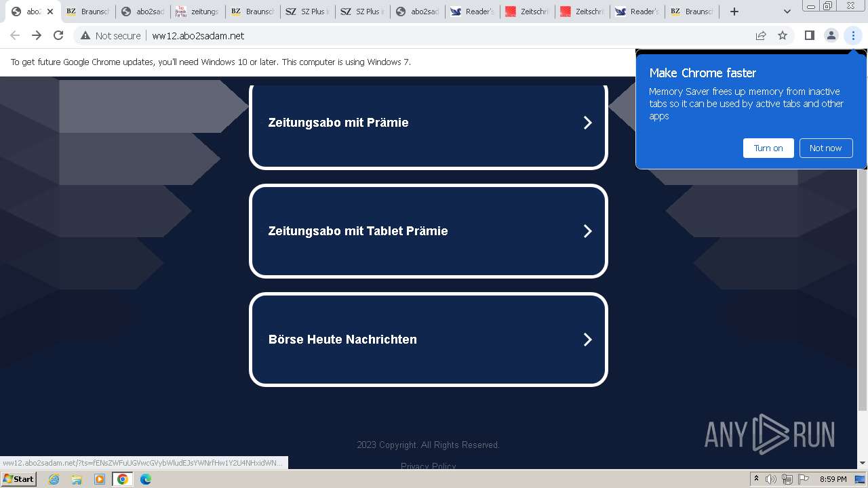Turn on Memory Saver
The width and height of the screenshot is (868, 488).
(768, 148)
